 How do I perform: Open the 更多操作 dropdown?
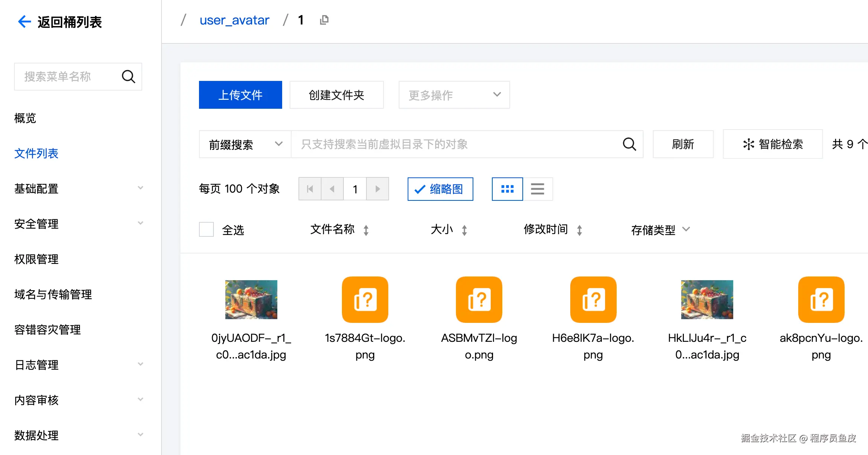[x=454, y=95]
